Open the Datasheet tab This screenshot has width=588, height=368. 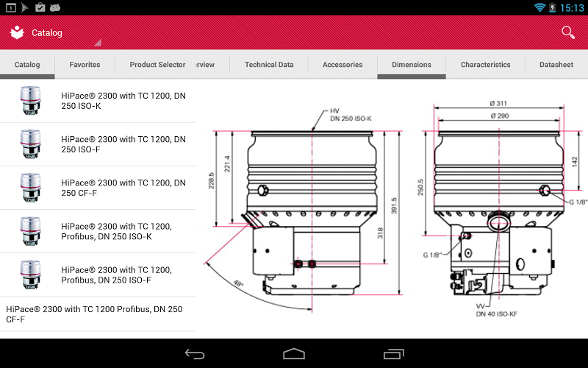tap(556, 65)
